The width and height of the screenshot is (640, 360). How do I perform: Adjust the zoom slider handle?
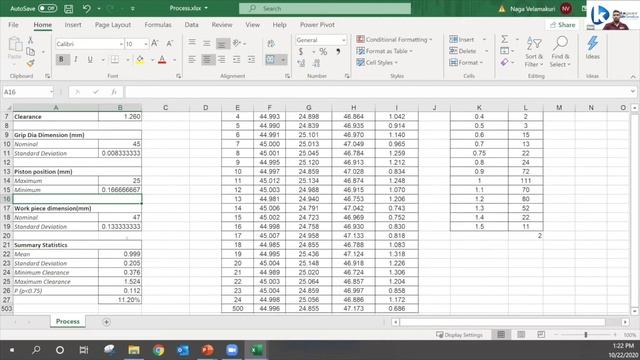pos(586,335)
